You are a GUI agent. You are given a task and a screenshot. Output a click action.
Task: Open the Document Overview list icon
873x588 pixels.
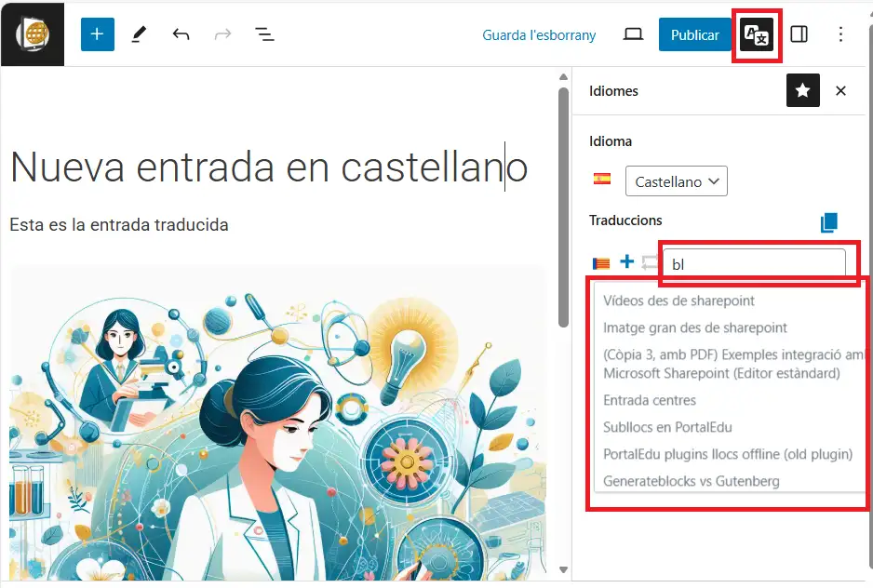[x=264, y=34]
